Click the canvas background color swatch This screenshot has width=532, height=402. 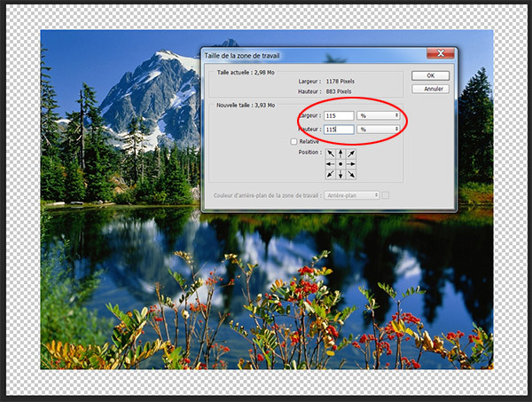click(386, 195)
